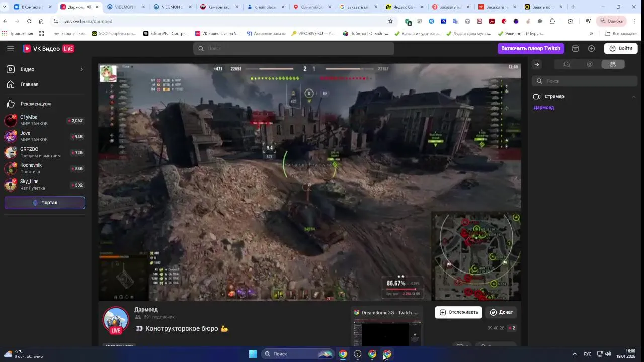Switch to the dreamplace browser tab
Screen dimensions: 644x362
(x=266, y=7)
